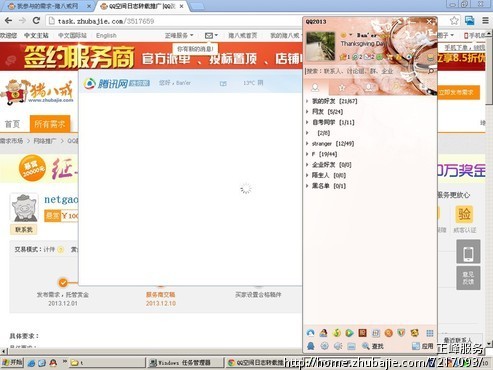Open the 应用 application manager

[423, 346]
